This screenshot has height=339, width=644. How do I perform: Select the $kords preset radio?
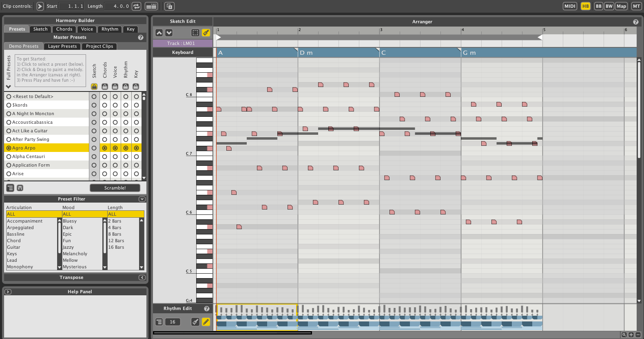(x=9, y=105)
